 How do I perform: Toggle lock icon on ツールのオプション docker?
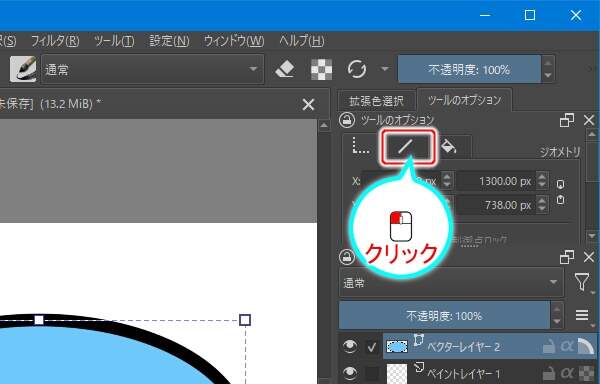click(347, 120)
